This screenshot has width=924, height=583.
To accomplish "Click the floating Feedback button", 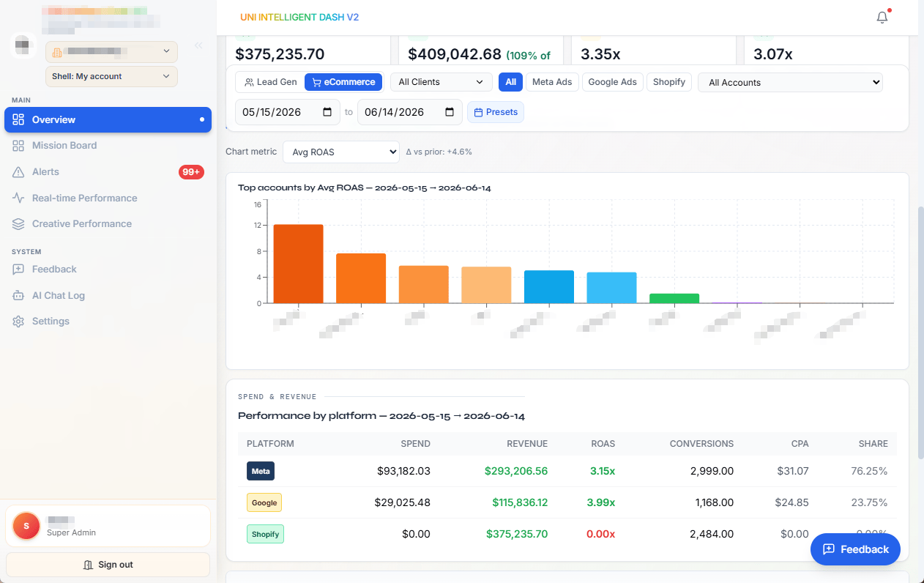I will click(x=855, y=549).
